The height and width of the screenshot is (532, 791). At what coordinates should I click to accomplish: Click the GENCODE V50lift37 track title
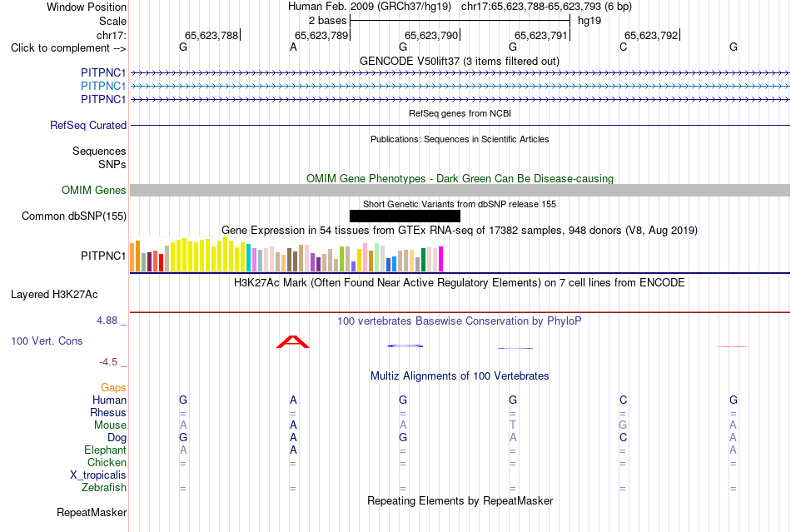[x=460, y=61]
